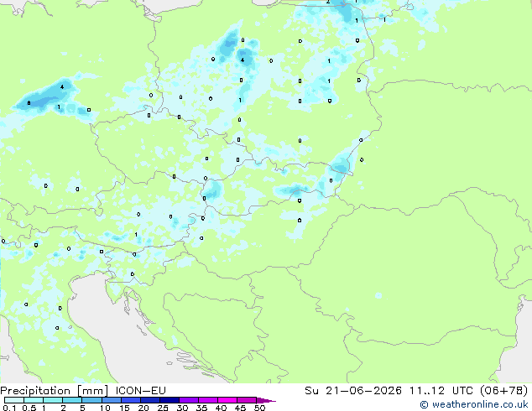The image size is (532, 411).
Task: Click the 0.5–1 mm legend color swatch
Action: (34, 400)
